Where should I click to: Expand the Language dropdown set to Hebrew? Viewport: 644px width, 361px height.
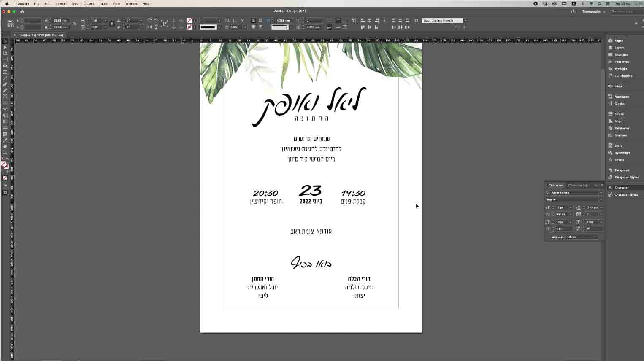tap(582, 237)
